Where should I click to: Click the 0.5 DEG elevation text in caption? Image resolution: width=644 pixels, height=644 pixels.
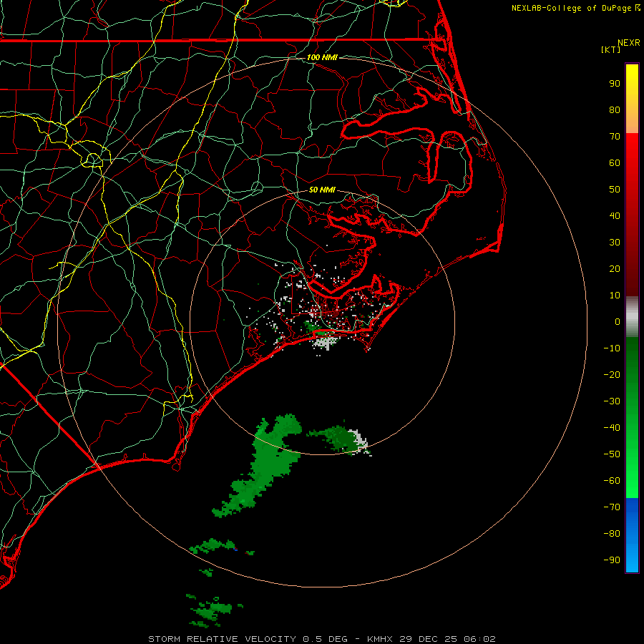pyautogui.click(x=325, y=639)
